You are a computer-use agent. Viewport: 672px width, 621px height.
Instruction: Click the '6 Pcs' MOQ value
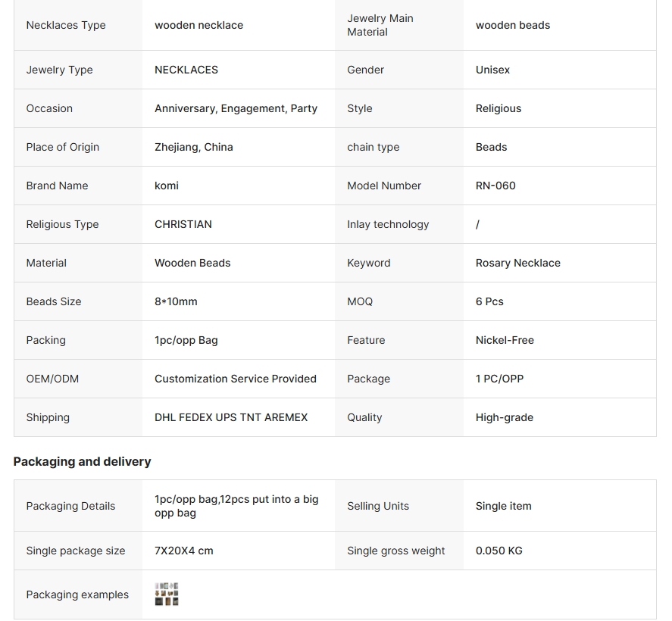coord(489,301)
